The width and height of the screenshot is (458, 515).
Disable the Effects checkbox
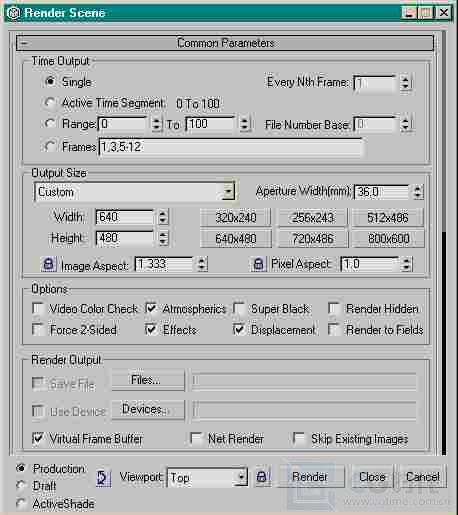(151, 329)
